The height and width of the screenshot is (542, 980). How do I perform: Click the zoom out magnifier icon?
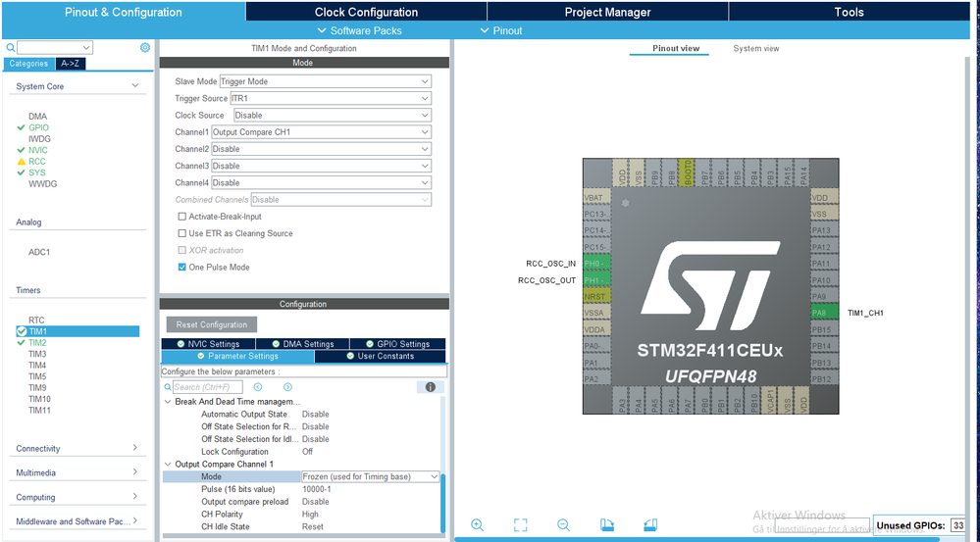pyautogui.click(x=563, y=525)
